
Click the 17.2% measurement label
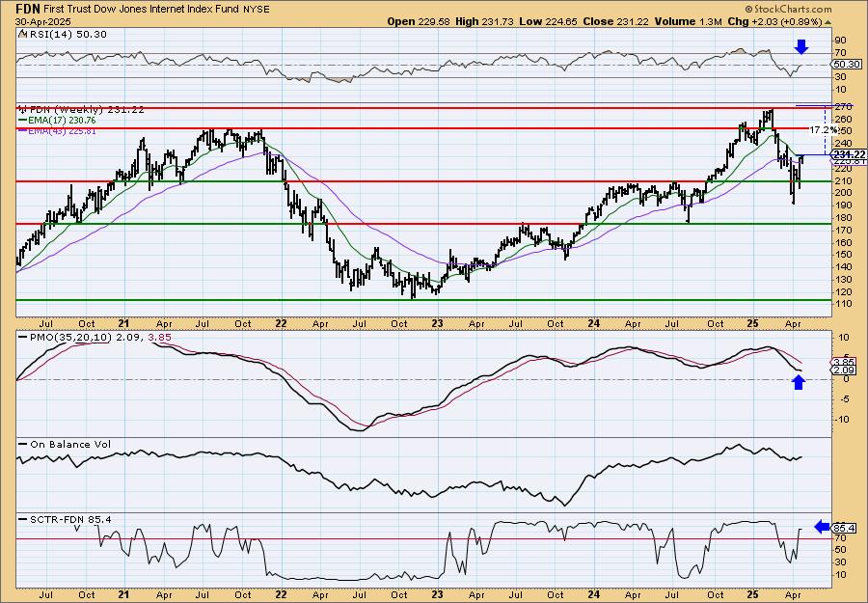tap(824, 130)
